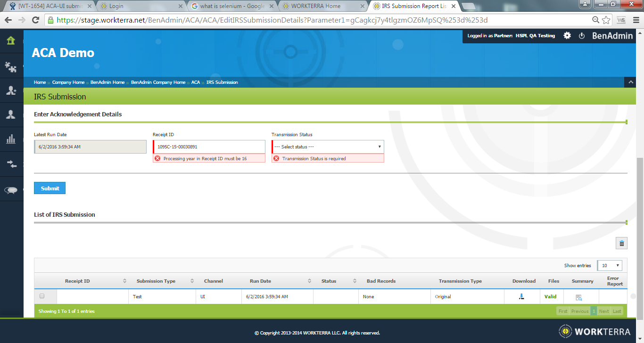This screenshot has height=343, width=644.
Task: Open the Transmission Status dropdown
Action: 328,147
